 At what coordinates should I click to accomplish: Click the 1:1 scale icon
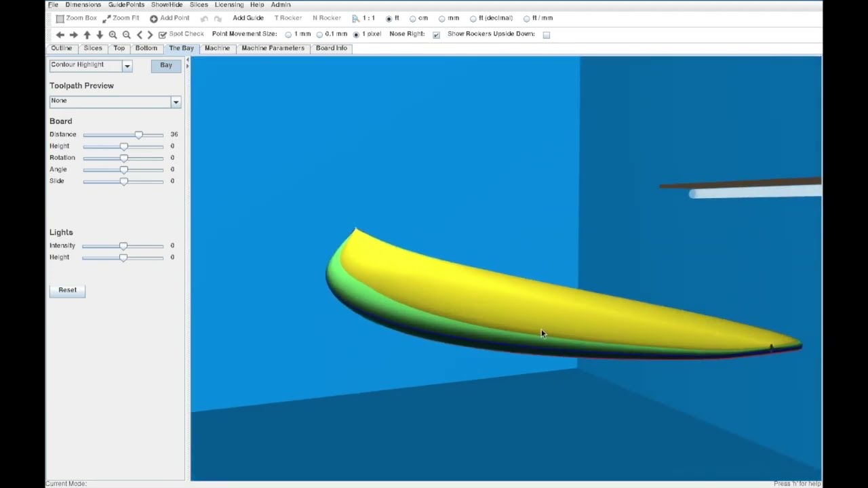(x=363, y=18)
